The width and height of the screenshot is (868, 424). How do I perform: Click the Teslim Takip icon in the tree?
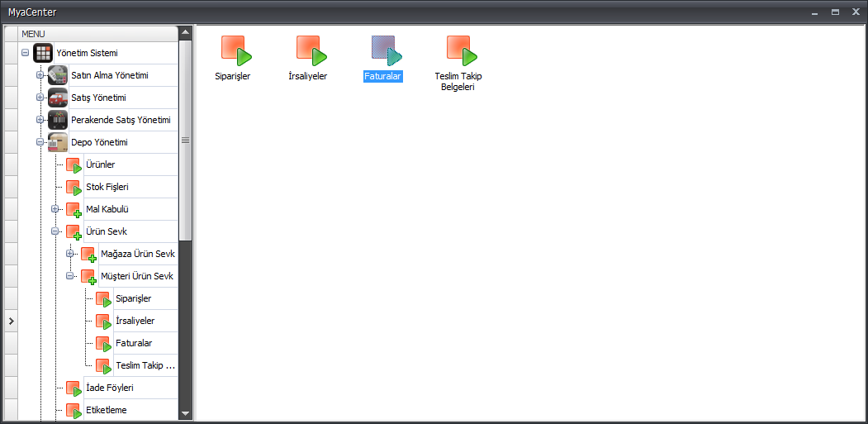pyautogui.click(x=103, y=366)
